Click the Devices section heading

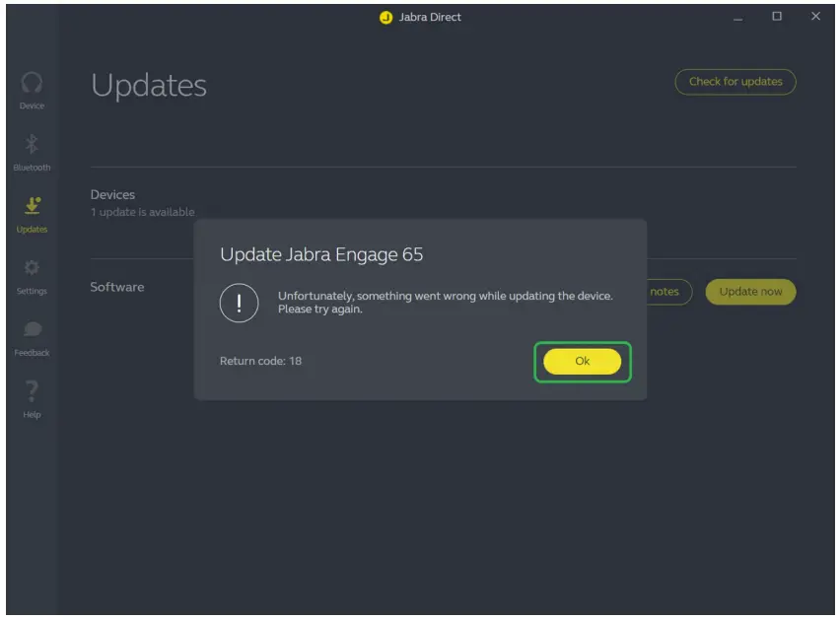pos(113,194)
